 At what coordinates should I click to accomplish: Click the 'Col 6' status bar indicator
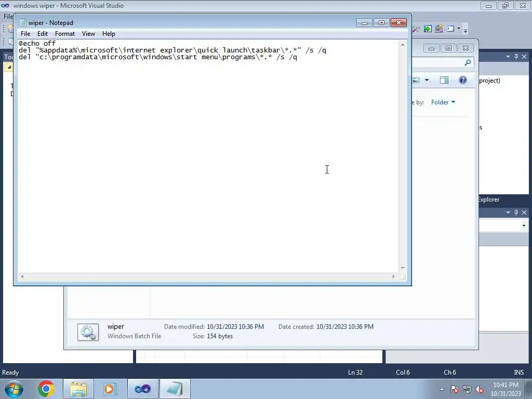pos(403,372)
